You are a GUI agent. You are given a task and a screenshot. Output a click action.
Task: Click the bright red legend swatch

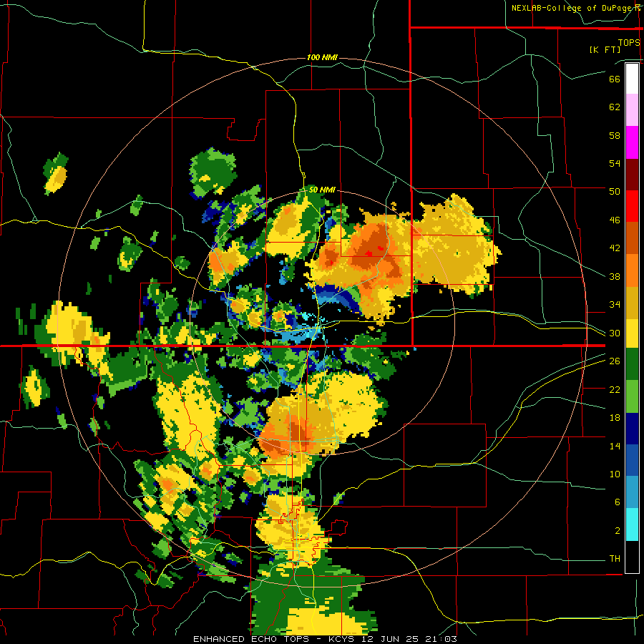[632, 206]
